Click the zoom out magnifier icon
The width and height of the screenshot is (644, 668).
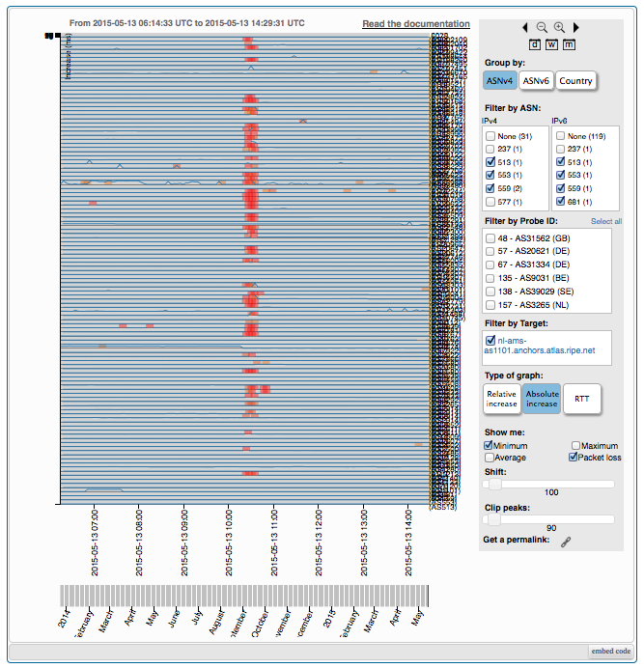click(542, 28)
